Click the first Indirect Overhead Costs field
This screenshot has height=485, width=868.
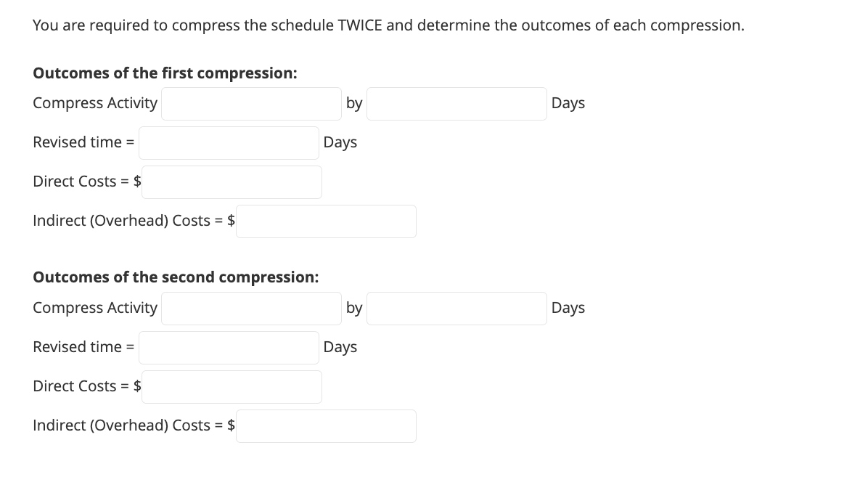pos(326,221)
